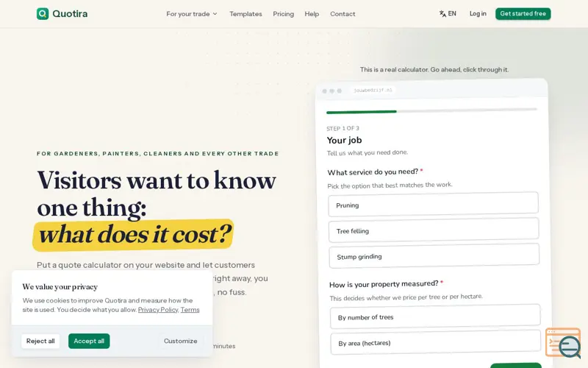Screen dimensions: 588x368
Task: Select the Pruning service option
Action: (x=433, y=205)
